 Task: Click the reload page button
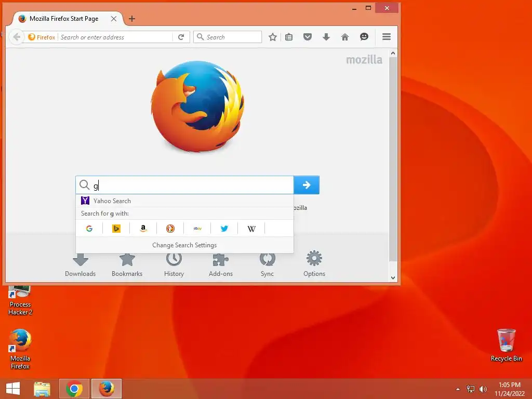pos(181,37)
